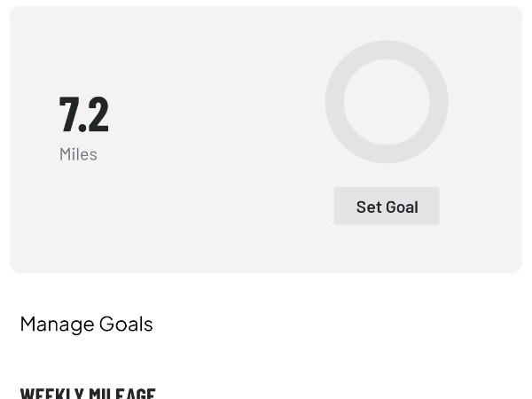This screenshot has width=532, height=399.
Task: Select the 7.2 mileage number
Action: pos(84,114)
